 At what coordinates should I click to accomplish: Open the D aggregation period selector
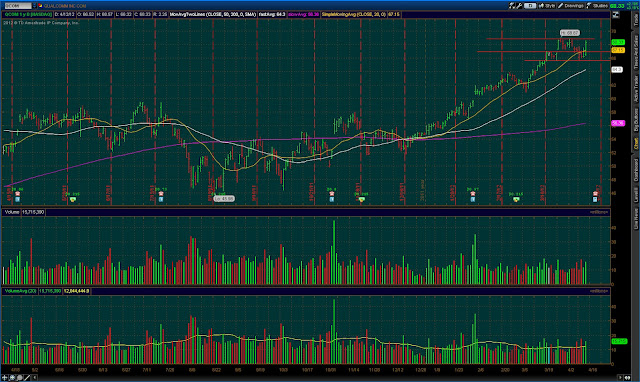click(x=530, y=6)
